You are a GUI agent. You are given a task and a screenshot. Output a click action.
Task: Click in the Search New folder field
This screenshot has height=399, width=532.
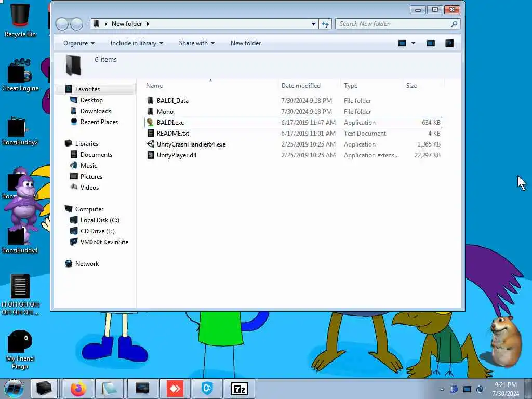(394, 24)
